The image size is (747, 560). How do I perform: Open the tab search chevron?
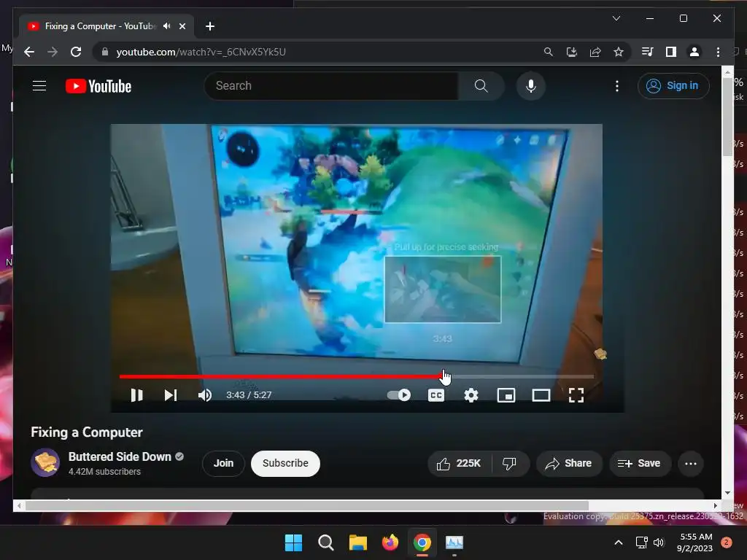[616, 18]
